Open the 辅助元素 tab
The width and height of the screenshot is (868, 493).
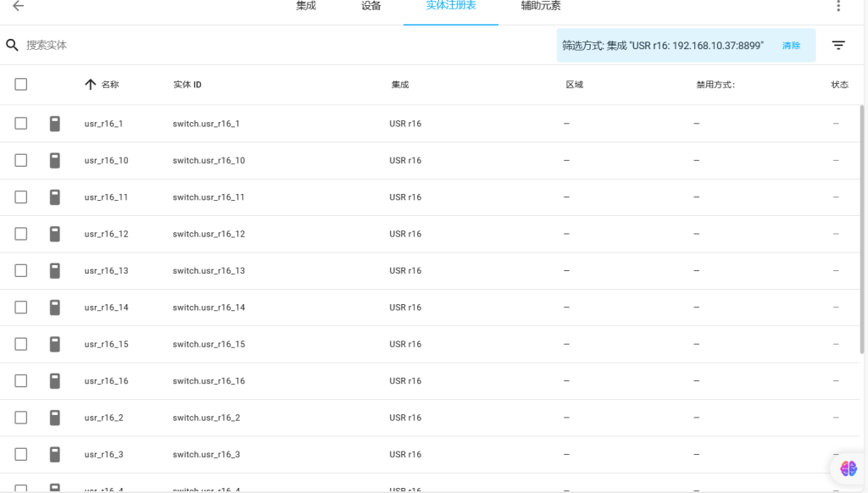(x=541, y=6)
